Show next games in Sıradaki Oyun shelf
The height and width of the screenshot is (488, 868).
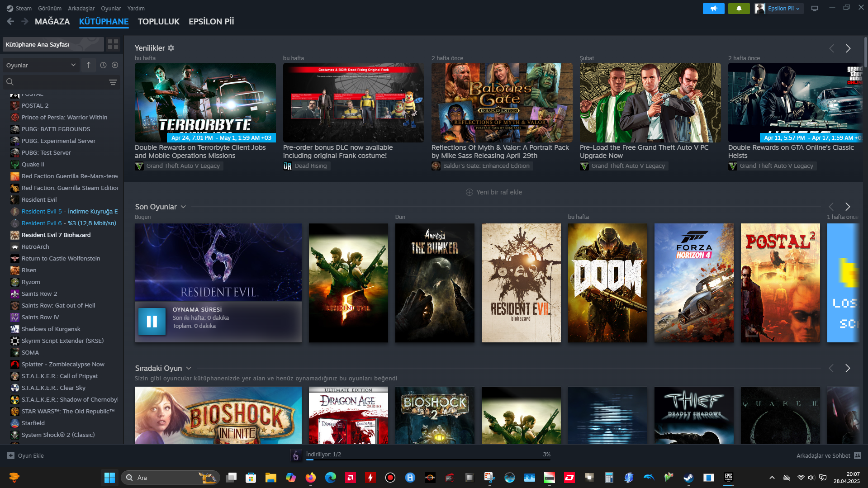pyautogui.click(x=848, y=368)
